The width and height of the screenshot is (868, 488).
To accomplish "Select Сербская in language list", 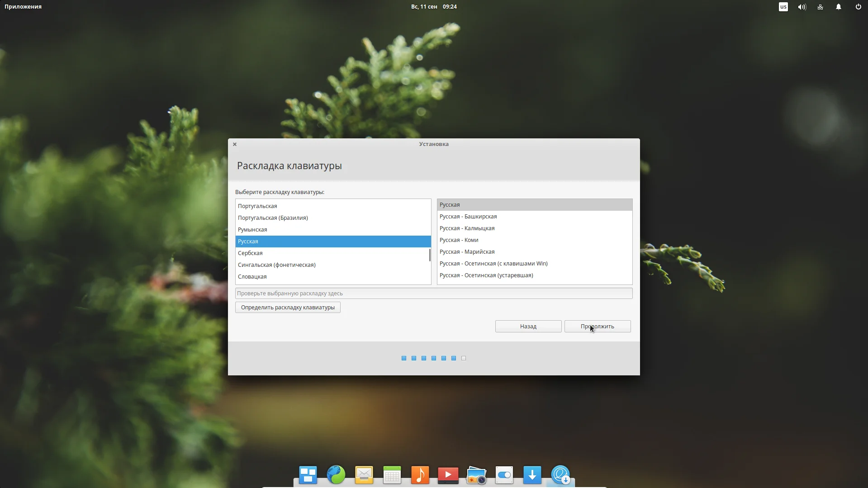I will [x=333, y=253].
